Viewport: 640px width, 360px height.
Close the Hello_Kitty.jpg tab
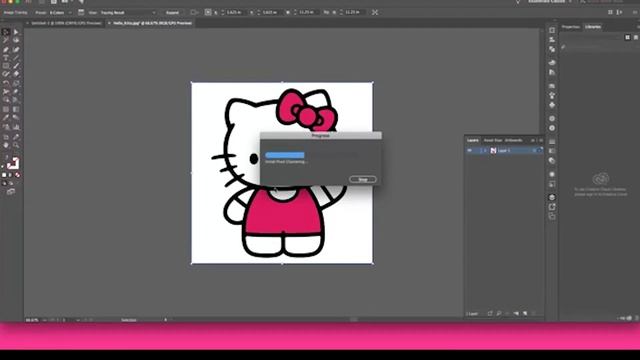click(x=109, y=23)
